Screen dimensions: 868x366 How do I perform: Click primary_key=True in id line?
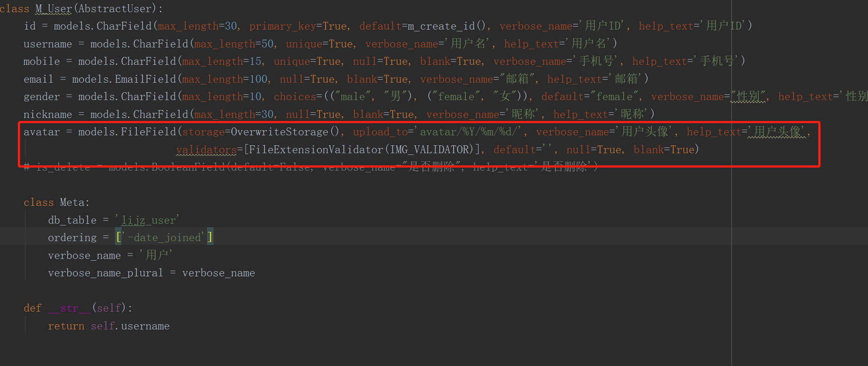point(298,26)
